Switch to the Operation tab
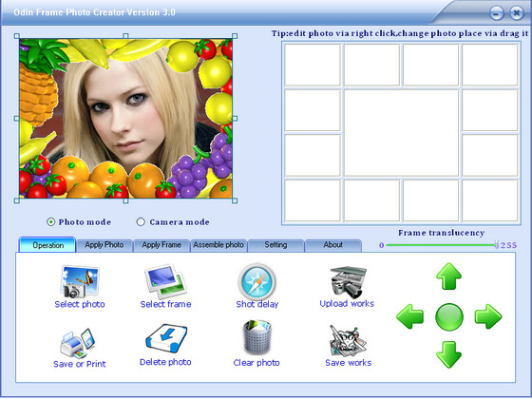The height and width of the screenshot is (399, 532). tap(47, 245)
